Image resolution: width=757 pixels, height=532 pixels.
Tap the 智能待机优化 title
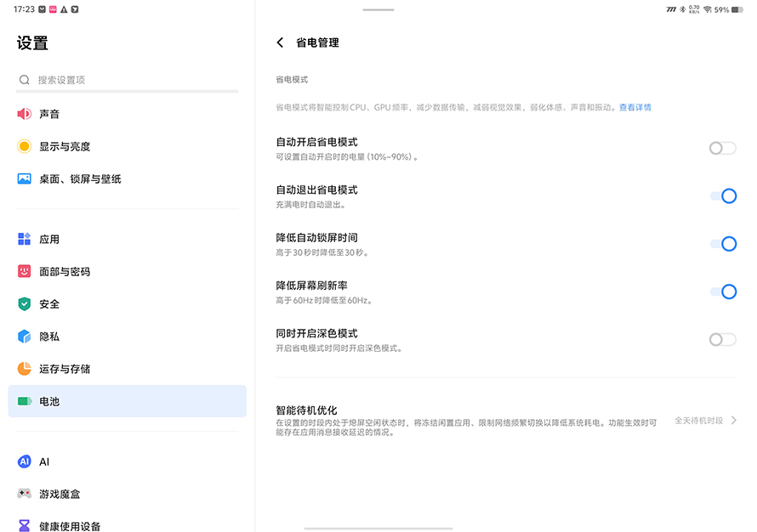point(306,410)
